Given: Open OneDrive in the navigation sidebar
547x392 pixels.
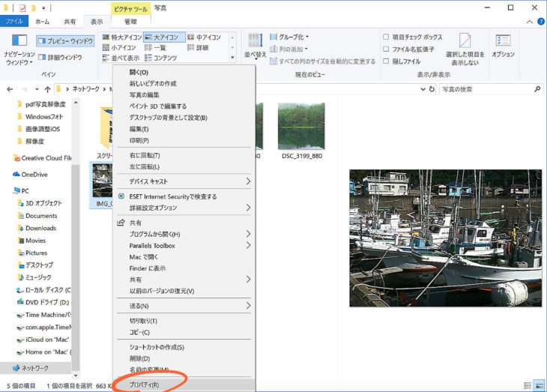Looking at the screenshot, I should pyautogui.click(x=34, y=175).
